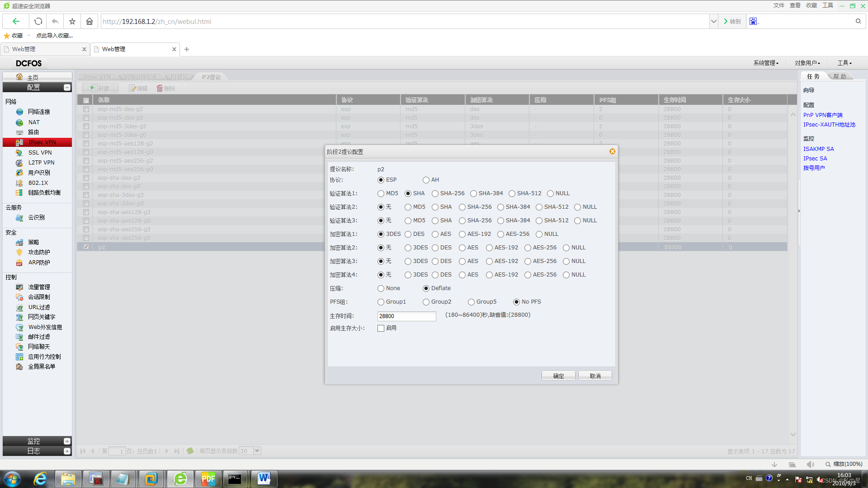The height and width of the screenshot is (488, 868).
Task: Click inside the 生存时间 input field
Action: 406,316
